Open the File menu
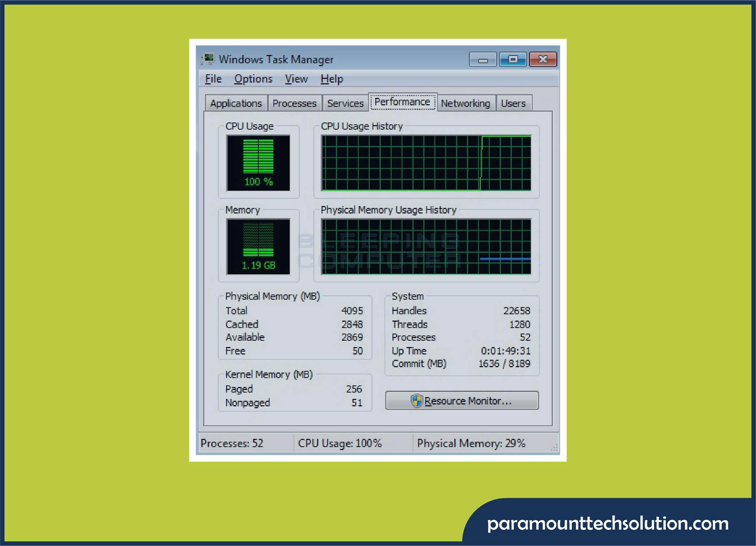Viewport: 756px width, 546px height. pos(213,79)
